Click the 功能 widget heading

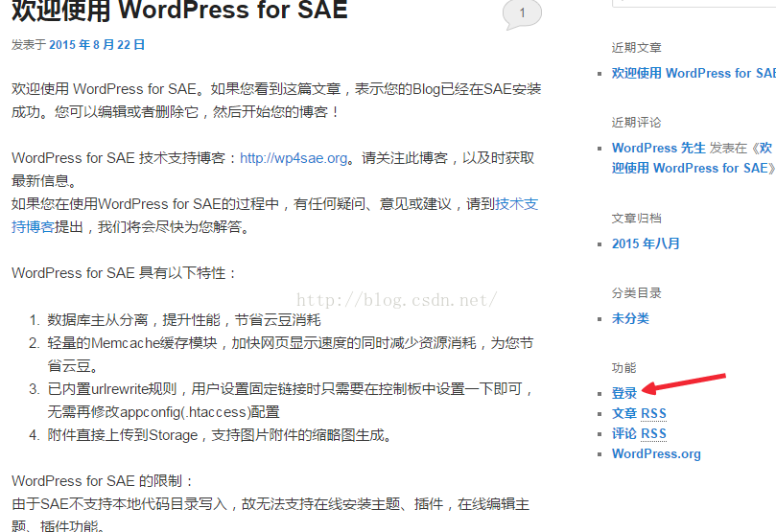(624, 367)
